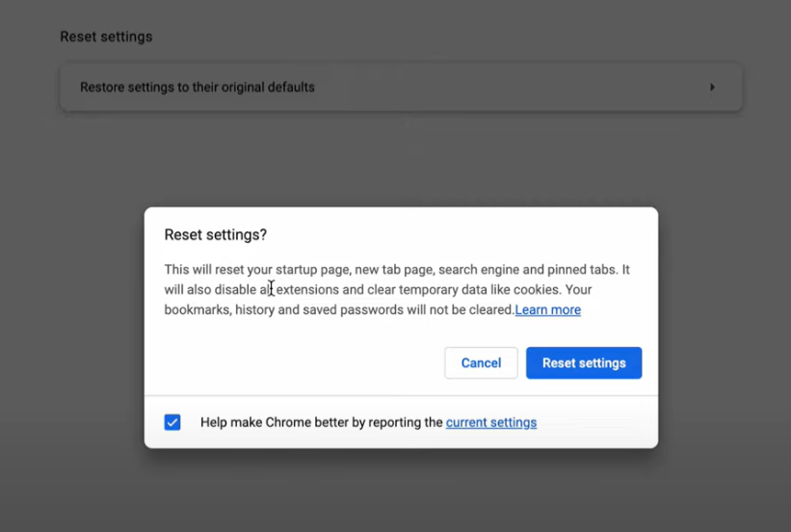This screenshot has height=532, width=791.
Task: Click the phrase 'pinned tabs' in dialog
Action: pos(583,270)
